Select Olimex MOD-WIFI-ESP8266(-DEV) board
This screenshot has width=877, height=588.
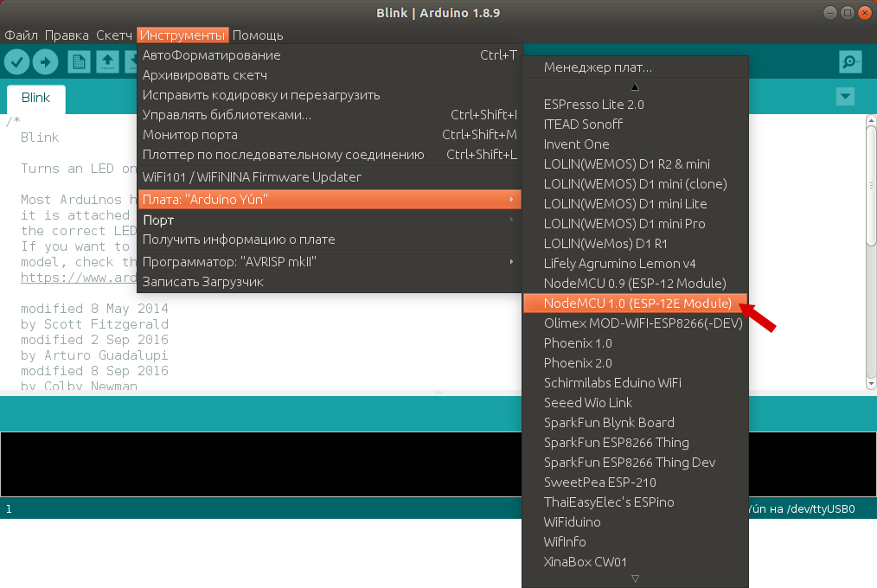tap(636, 323)
